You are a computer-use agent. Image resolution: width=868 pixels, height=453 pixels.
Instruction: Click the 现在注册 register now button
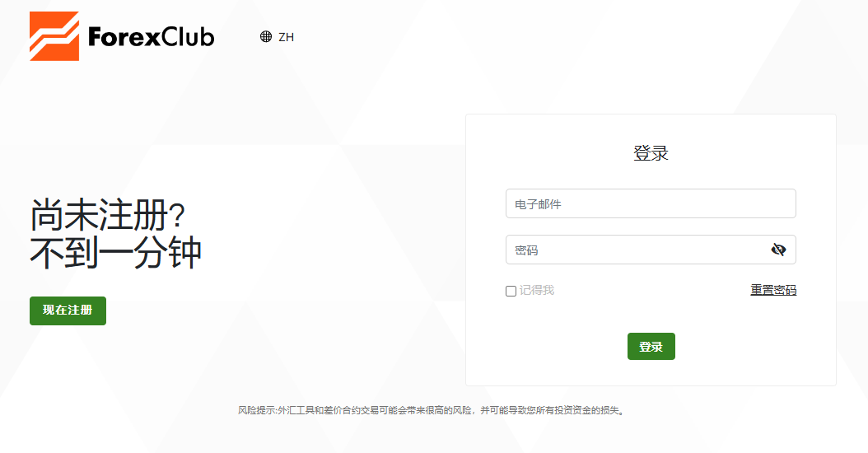(68, 311)
